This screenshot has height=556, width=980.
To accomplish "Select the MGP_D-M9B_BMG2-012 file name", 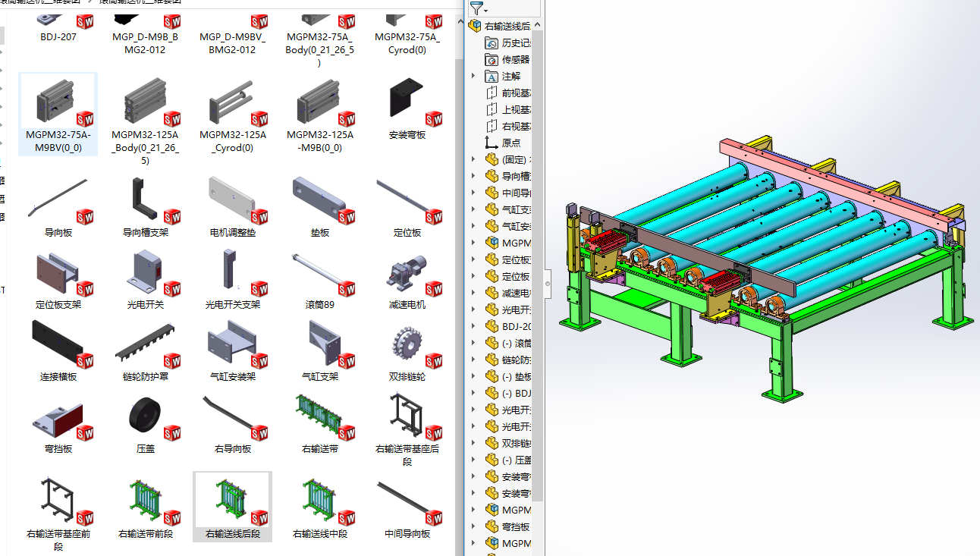I will point(146,43).
